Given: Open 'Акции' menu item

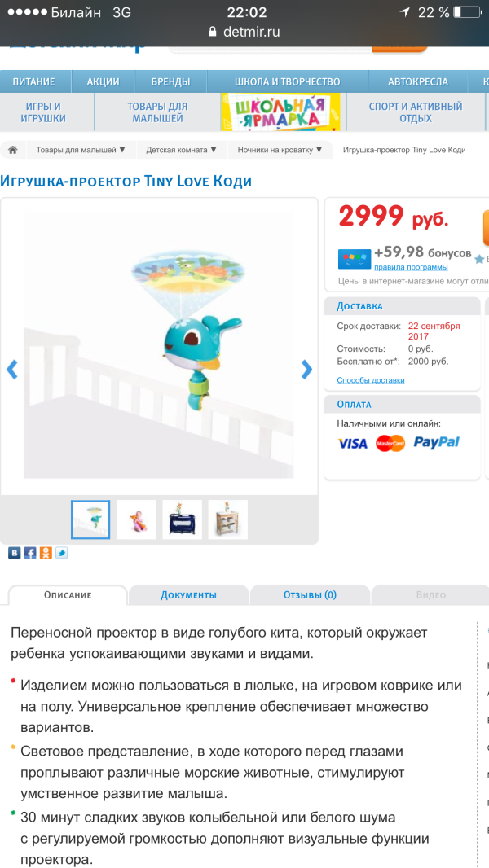Looking at the screenshot, I should coord(103,82).
